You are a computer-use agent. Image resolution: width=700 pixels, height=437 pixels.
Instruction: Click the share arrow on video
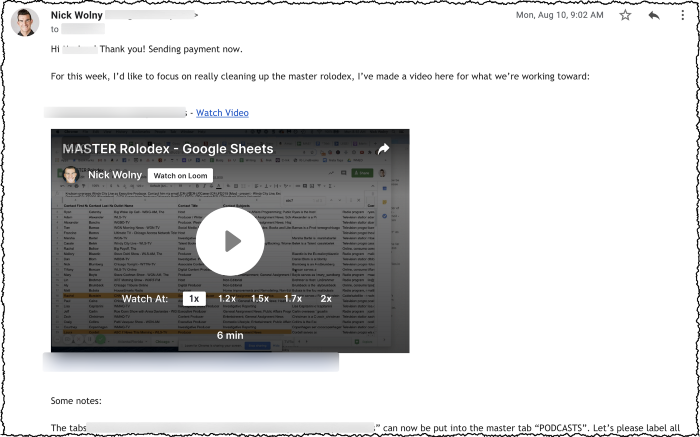pyautogui.click(x=383, y=149)
